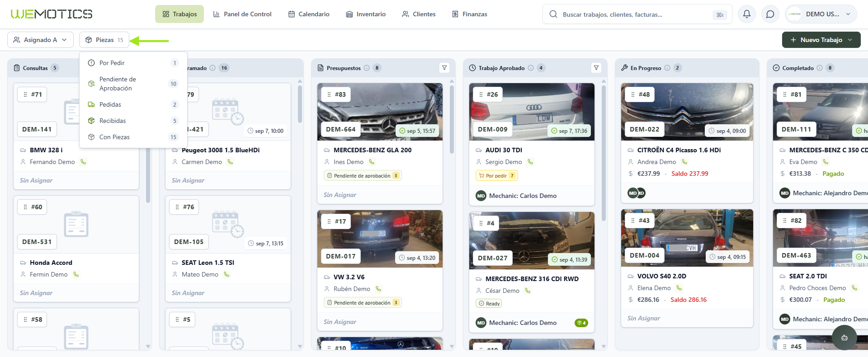Click the DEM-531 job code
The image size is (868, 357).
pyautogui.click(x=37, y=242)
